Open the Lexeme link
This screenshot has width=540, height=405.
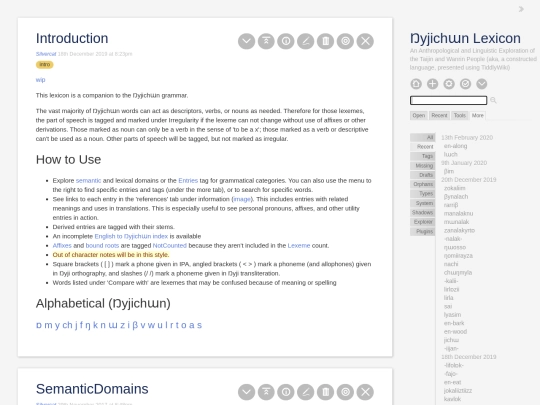(x=299, y=246)
